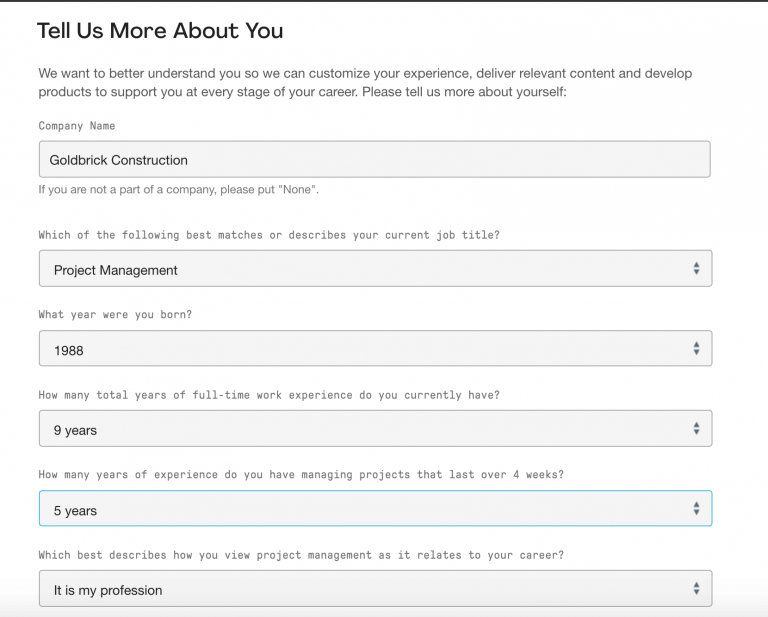Image resolution: width=768 pixels, height=617 pixels.
Task: Click the 'please put None' helper text
Action: click(x=179, y=189)
